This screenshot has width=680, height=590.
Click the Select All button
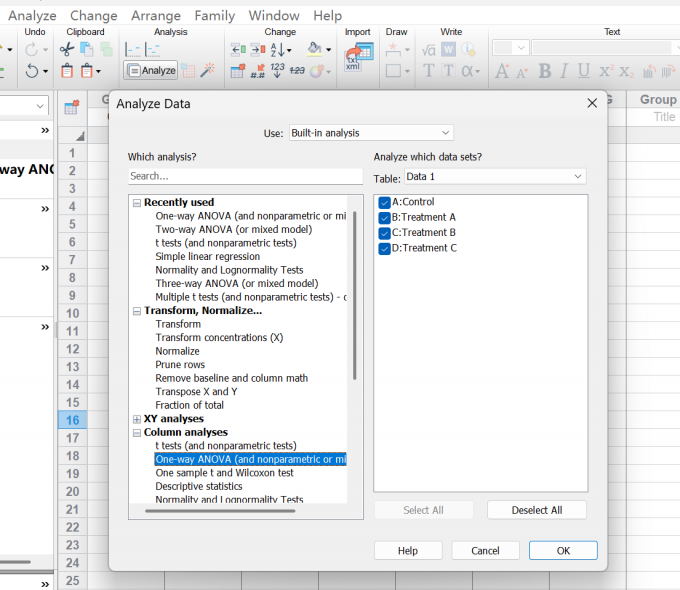[423, 510]
